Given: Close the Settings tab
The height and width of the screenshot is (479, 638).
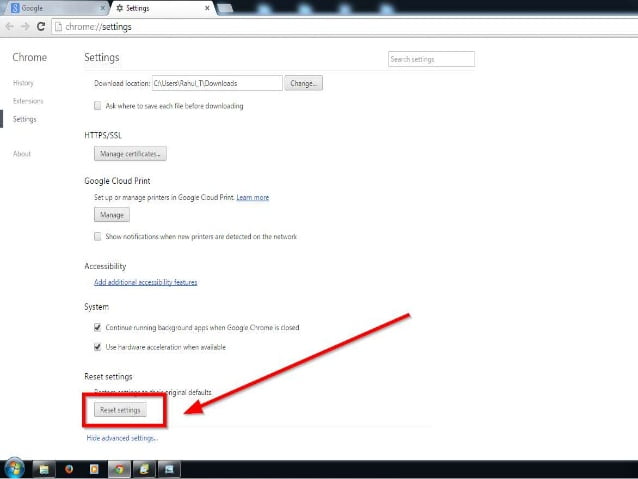Looking at the screenshot, I should click(207, 8).
